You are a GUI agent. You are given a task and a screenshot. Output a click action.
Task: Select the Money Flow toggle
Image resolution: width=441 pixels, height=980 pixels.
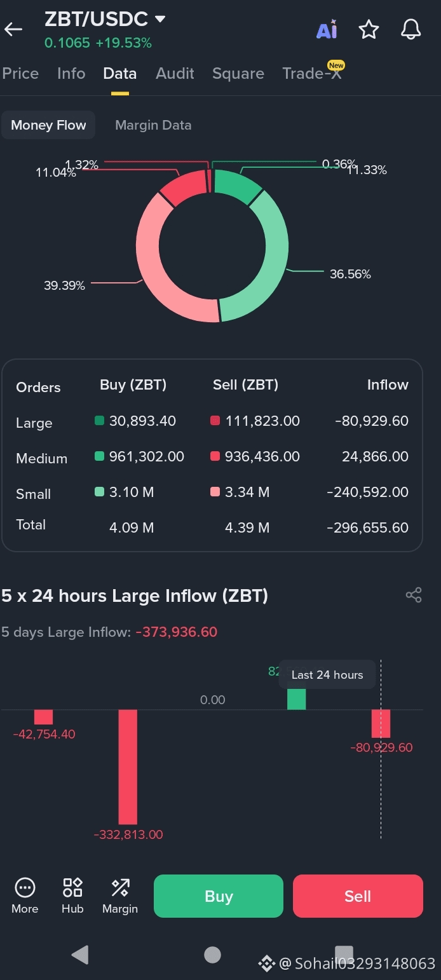[x=48, y=125]
